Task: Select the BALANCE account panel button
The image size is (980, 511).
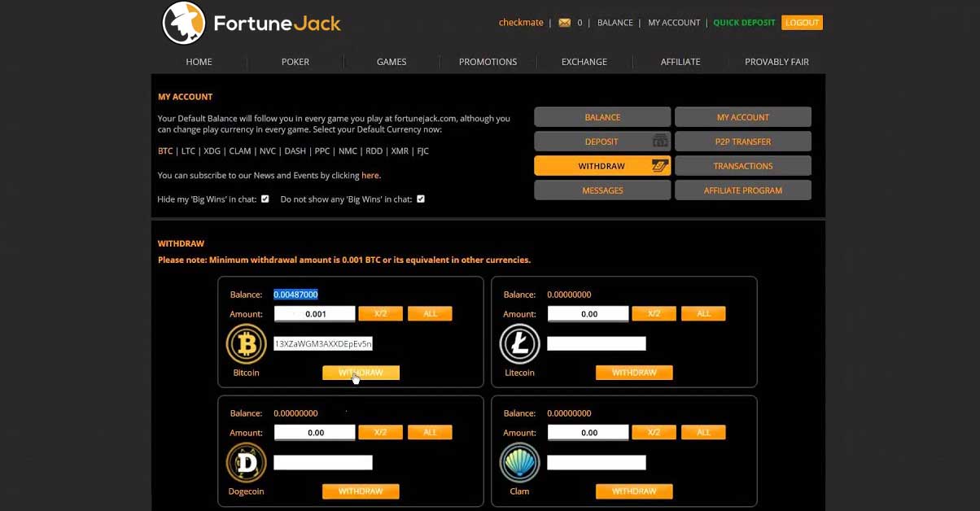Action: [x=602, y=117]
